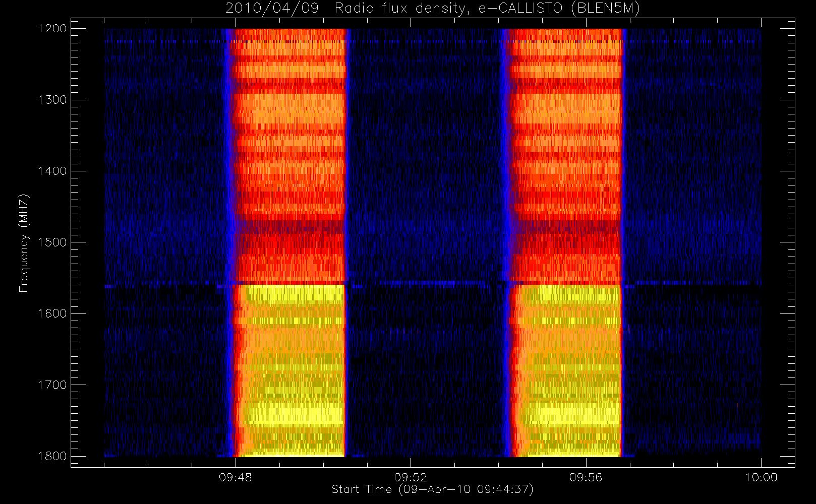Select the 1500 frequency tick label

click(52, 242)
